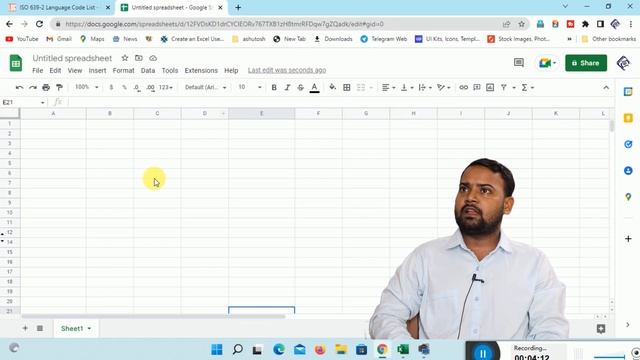Viewport: 640px width, 360px height.
Task: Get add-ons with the side panel plus
Action: click(628, 239)
